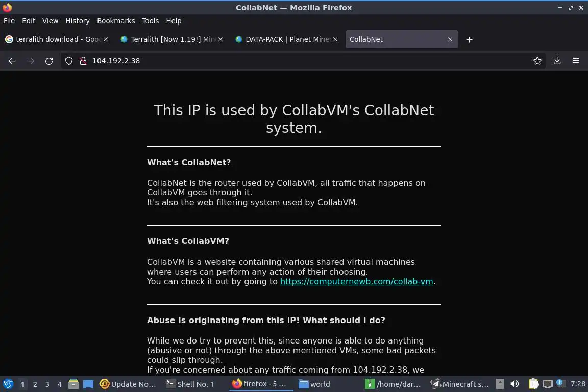
Task: Close the CollabNet tab
Action: click(x=450, y=39)
